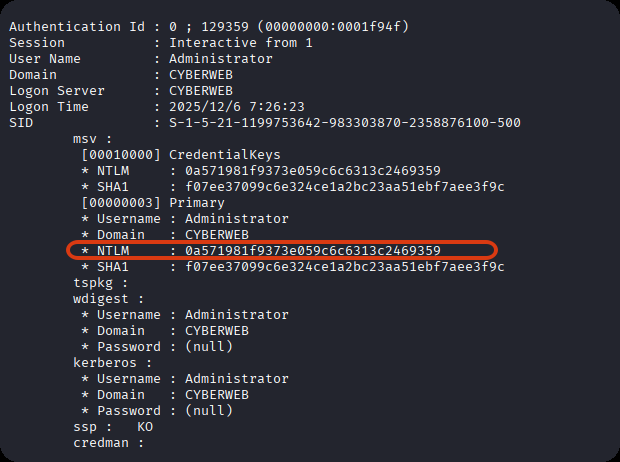The height and width of the screenshot is (462, 620).
Task: Click the KO status next to ssp
Action: point(145,427)
